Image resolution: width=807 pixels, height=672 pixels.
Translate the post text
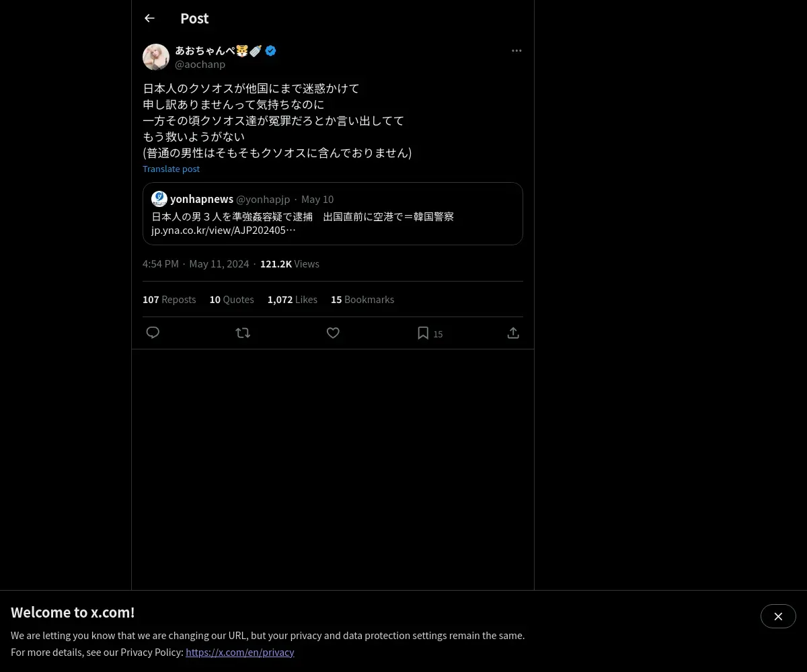[x=171, y=169]
